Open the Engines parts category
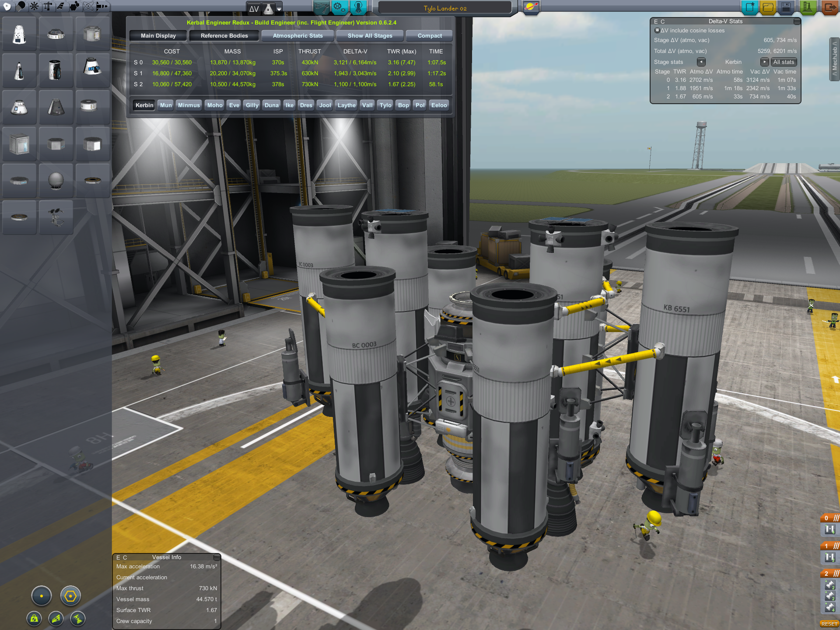Screen dimensions: 840x630 click(34, 6)
